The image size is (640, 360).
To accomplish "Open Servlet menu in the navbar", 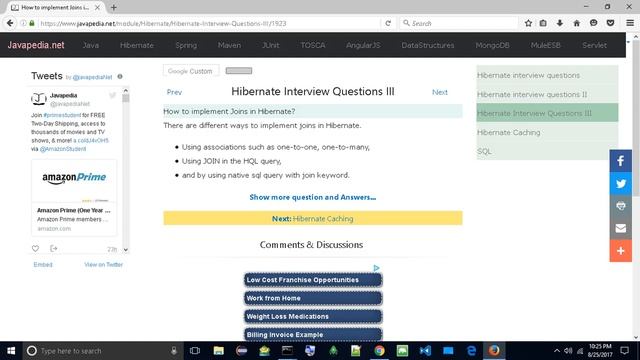I will pos(594,45).
